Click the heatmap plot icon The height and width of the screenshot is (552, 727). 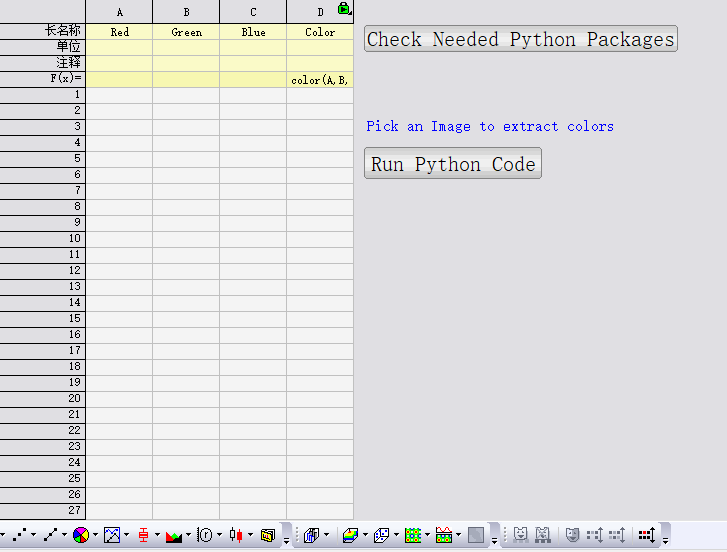(412, 535)
